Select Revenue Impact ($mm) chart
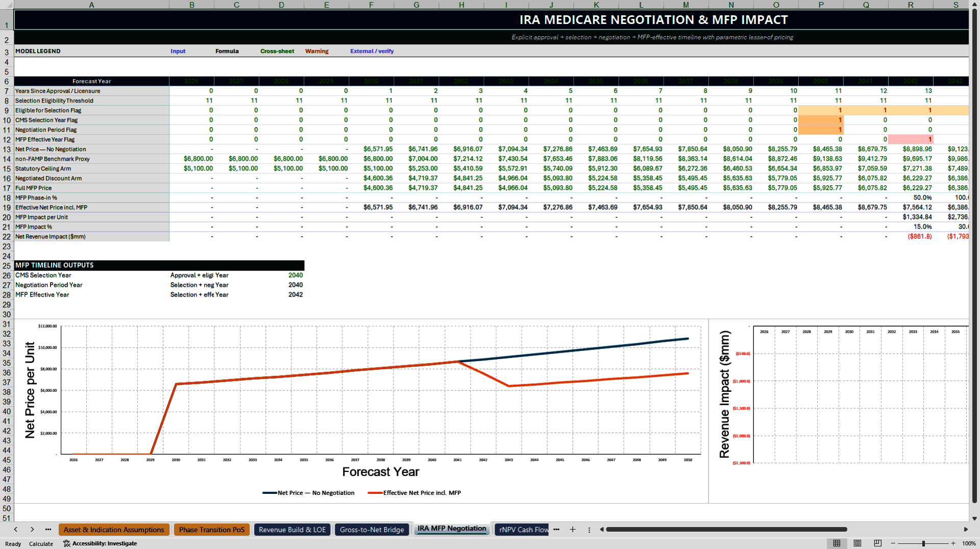Screen dimensions: 980x549 pyautogui.click(x=840, y=411)
